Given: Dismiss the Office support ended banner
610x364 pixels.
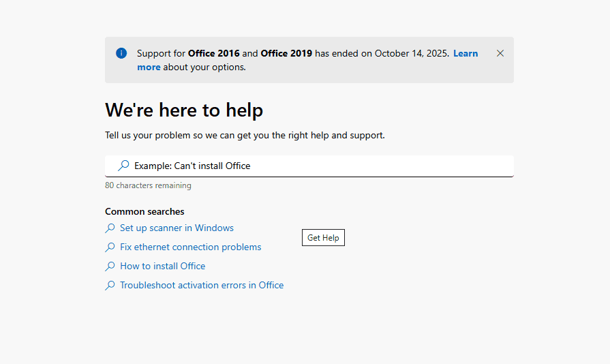Looking at the screenshot, I should click(500, 53).
